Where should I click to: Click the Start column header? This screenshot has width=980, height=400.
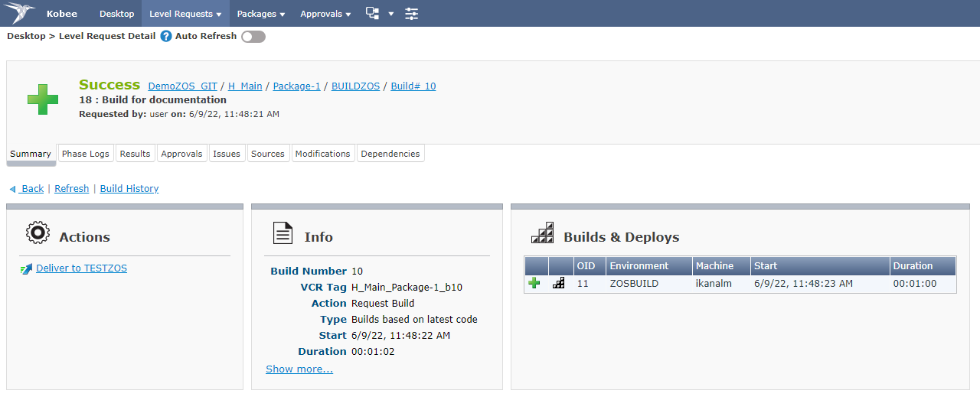820,266
